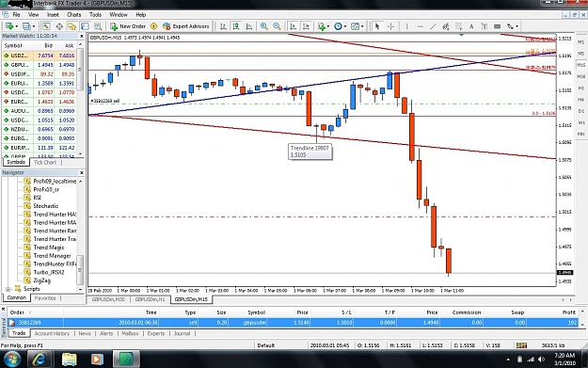588x368 pixels.
Task: Toggle chart shift icon
Action: [306, 26]
